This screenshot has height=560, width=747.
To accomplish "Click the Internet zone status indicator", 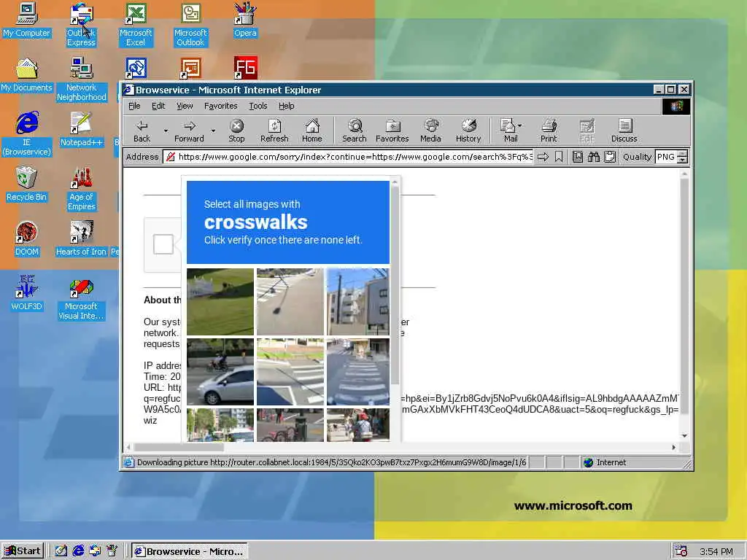I will [605, 462].
